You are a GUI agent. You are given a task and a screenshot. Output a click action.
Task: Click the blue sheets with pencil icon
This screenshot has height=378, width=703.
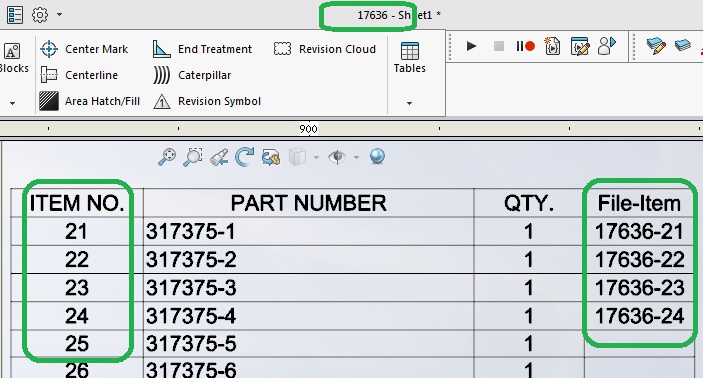click(656, 46)
